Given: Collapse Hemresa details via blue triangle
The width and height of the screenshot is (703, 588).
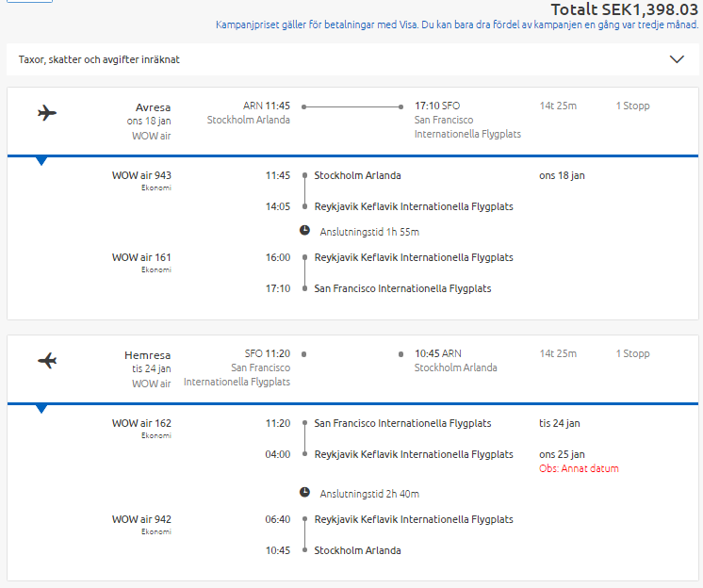Looking at the screenshot, I should pyautogui.click(x=41, y=409).
